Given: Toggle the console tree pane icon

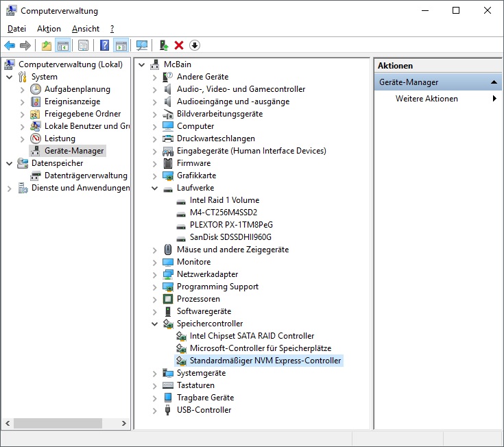Looking at the screenshot, I should (63, 46).
